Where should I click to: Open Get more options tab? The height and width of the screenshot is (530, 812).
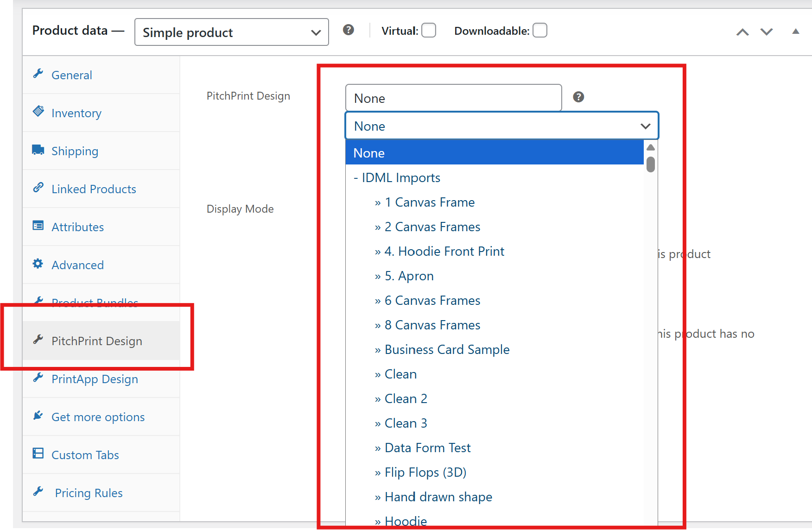tap(101, 417)
